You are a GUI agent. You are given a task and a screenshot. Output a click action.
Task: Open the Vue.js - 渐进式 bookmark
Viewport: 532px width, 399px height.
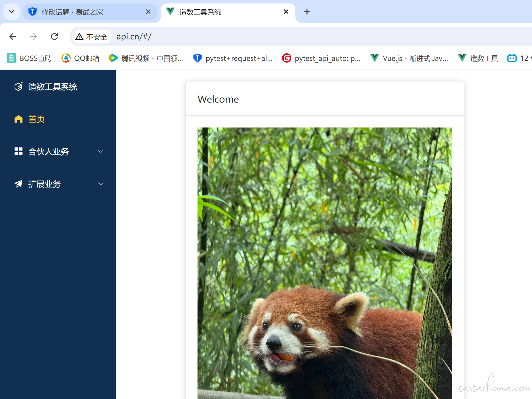[409, 58]
